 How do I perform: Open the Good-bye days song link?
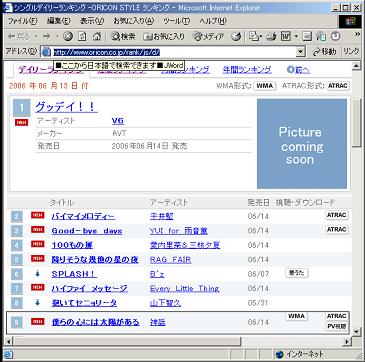[87, 231]
